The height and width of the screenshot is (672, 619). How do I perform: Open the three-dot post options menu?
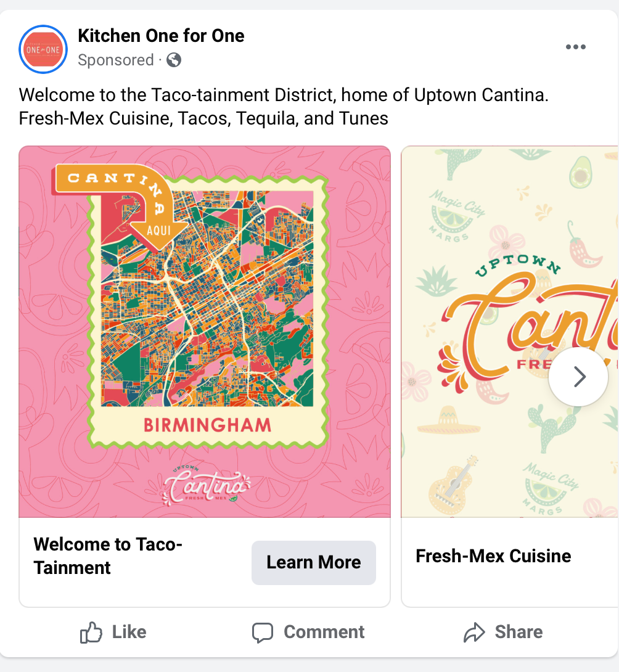click(575, 47)
